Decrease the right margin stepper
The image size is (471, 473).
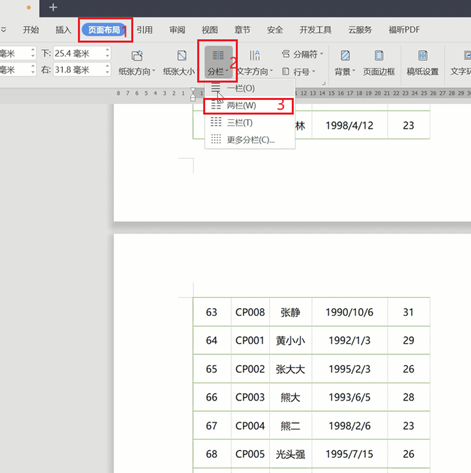pyautogui.click(x=107, y=73)
